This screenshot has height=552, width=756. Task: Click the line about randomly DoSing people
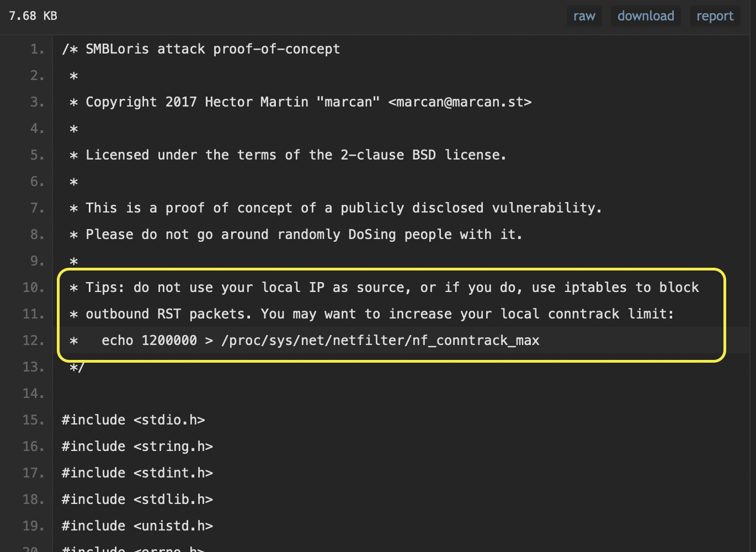(x=296, y=235)
